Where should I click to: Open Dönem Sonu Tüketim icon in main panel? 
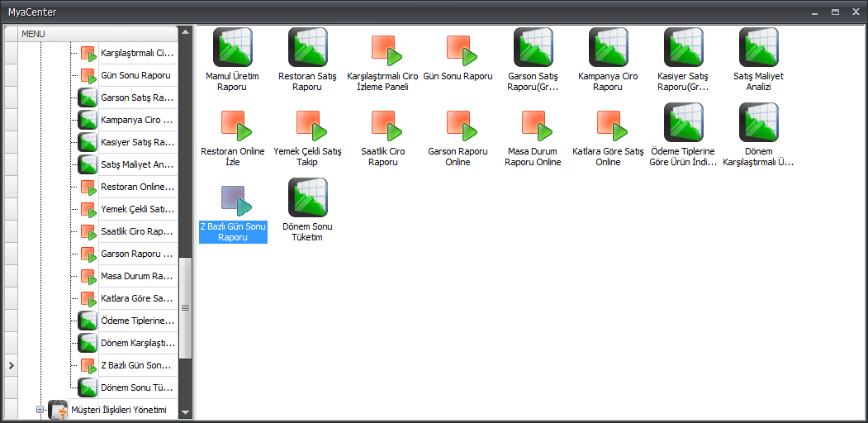pyautogui.click(x=308, y=197)
